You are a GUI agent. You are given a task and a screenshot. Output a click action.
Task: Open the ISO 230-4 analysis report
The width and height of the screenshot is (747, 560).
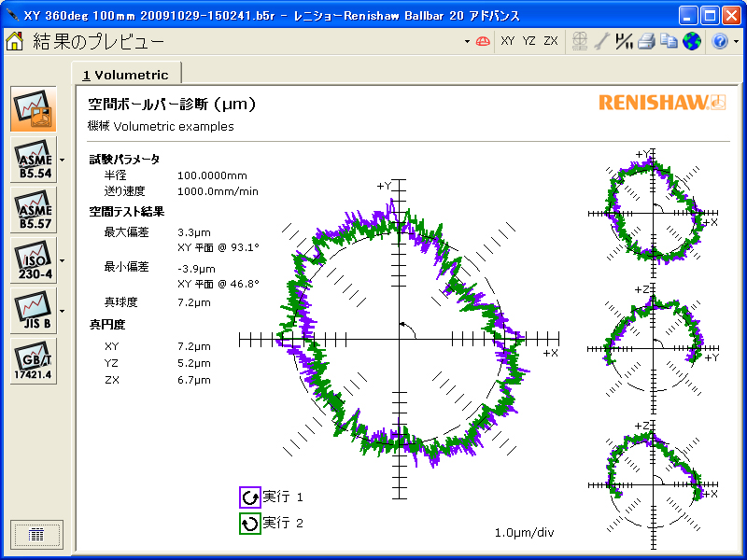pos(34,260)
